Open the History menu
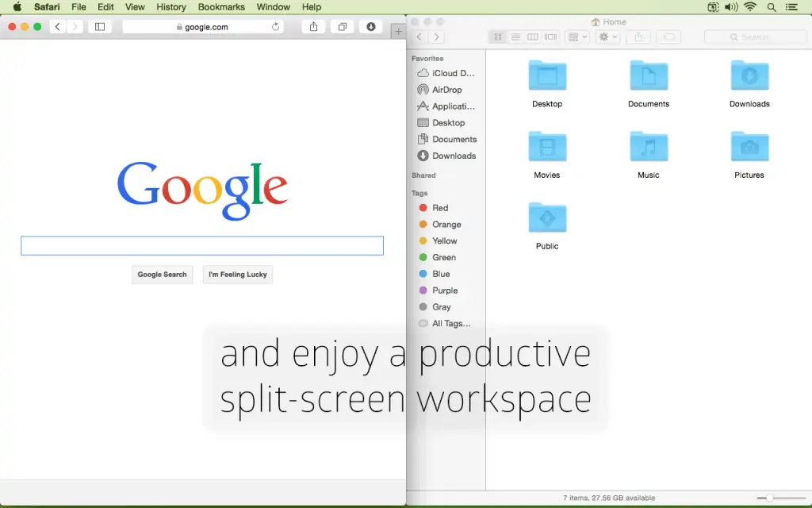 pos(171,7)
